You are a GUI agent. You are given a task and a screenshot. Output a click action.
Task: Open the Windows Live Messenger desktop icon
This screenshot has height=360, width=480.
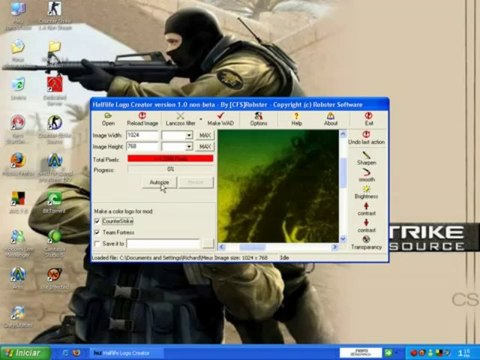coord(18,243)
